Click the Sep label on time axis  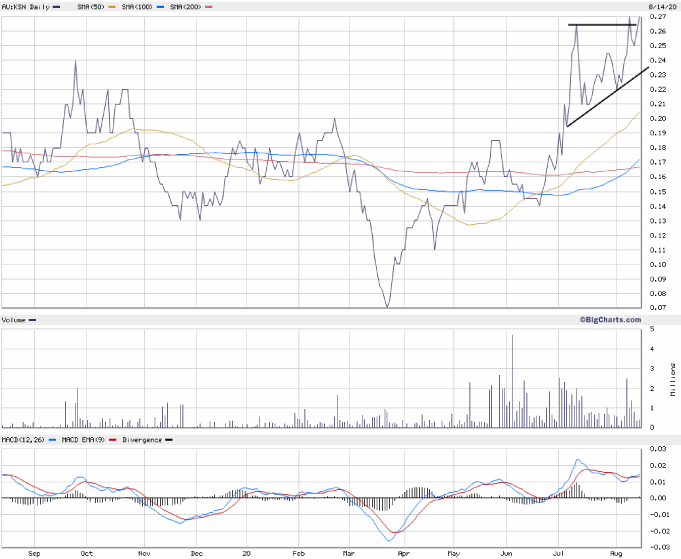[x=35, y=551]
